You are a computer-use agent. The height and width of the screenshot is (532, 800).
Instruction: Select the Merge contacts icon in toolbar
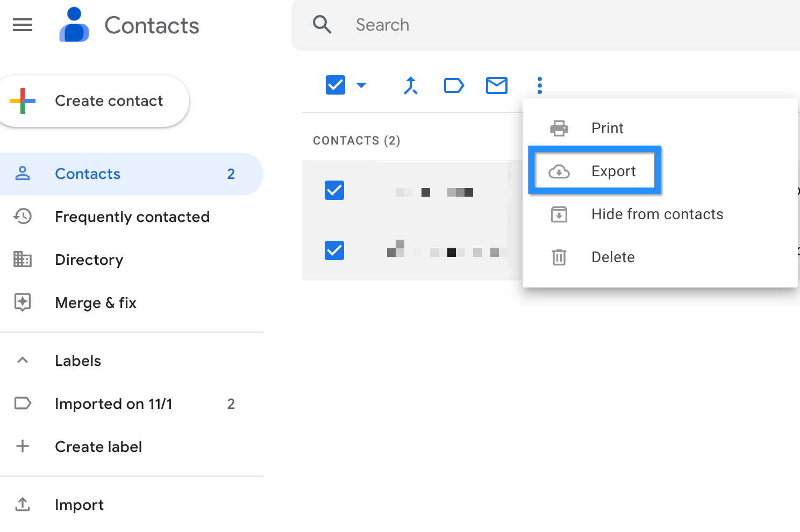[410, 85]
